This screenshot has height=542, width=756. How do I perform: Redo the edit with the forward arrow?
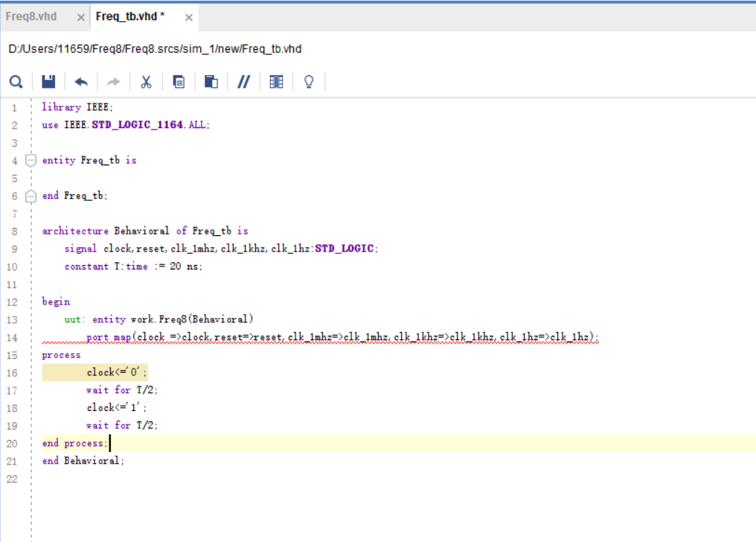[x=113, y=82]
